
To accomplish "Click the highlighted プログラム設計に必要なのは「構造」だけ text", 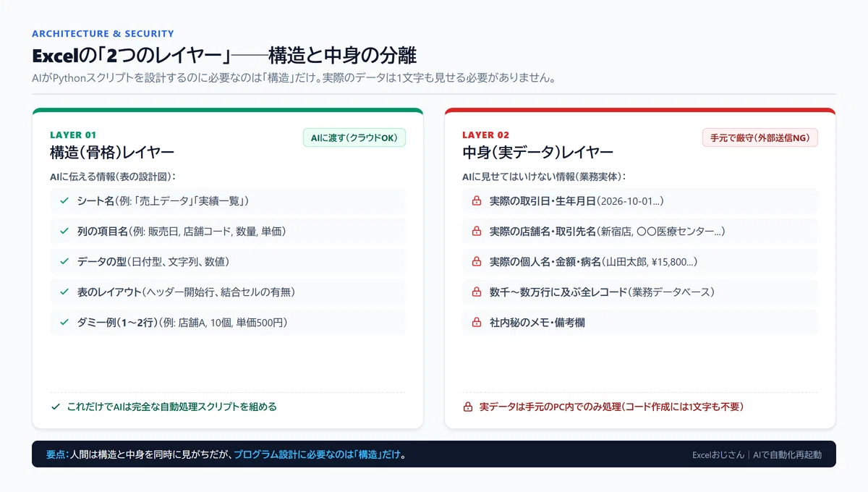I will 317,454.
